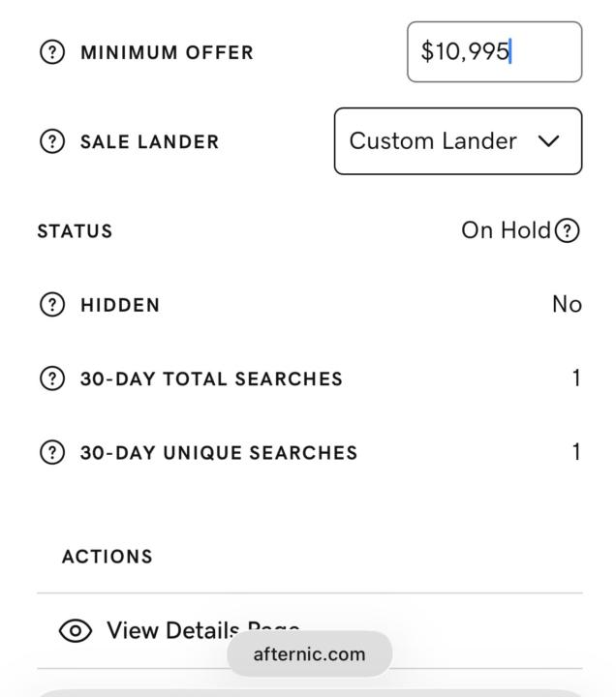This screenshot has height=697, width=616.
Task: Click help icon beside Sale Lander
Action: tap(51, 141)
